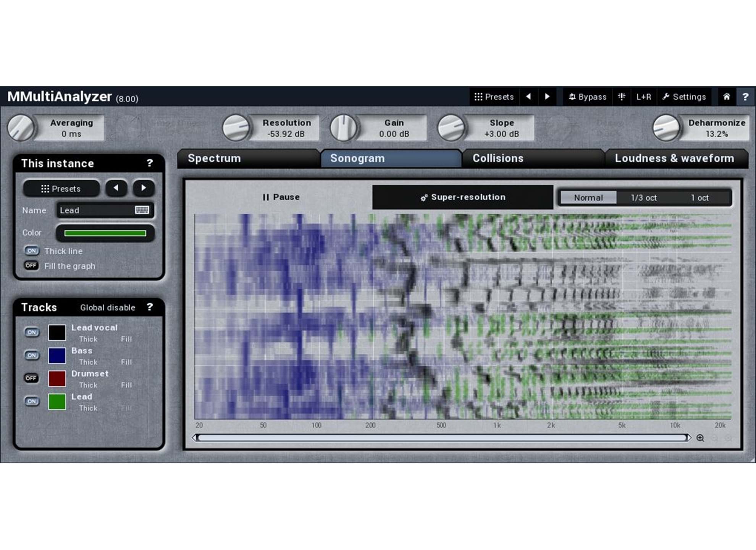Previous preset arrow in This instance panel
This screenshot has width=756, height=550.
click(116, 188)
